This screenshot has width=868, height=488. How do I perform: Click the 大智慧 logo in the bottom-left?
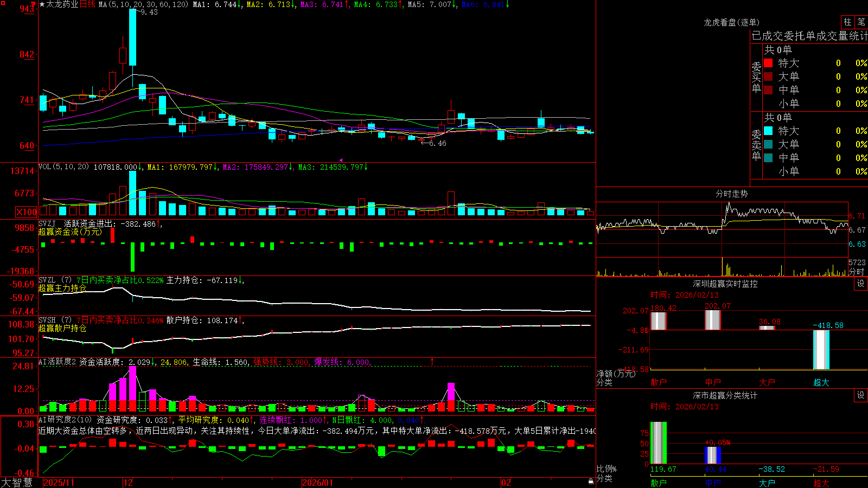pos(17,483)
